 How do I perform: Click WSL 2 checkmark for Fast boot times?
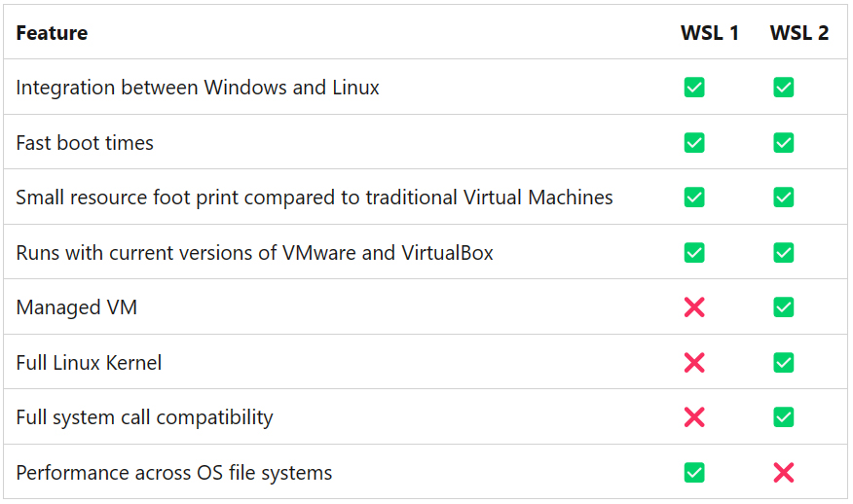(x=783, y=143)
